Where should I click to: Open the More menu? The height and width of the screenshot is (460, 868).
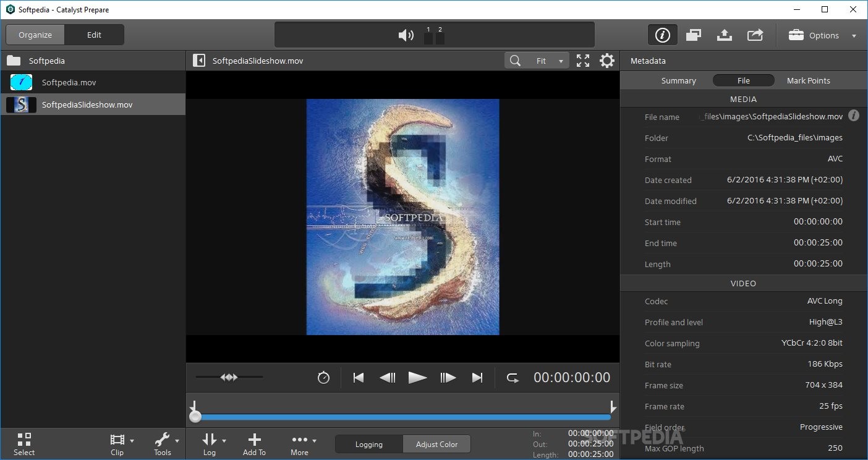point(303,444)
